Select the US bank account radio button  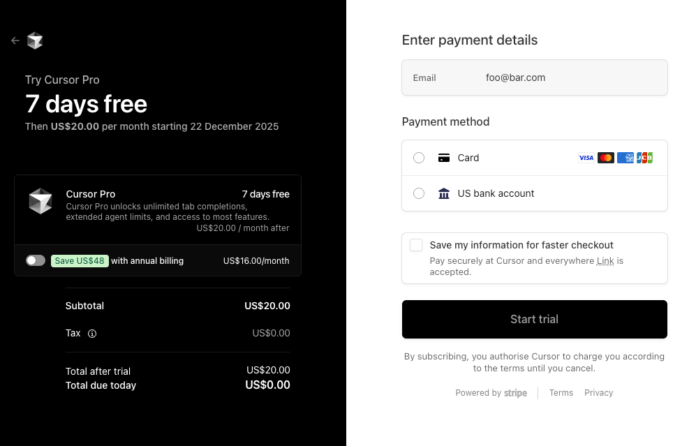pos(418,193)
